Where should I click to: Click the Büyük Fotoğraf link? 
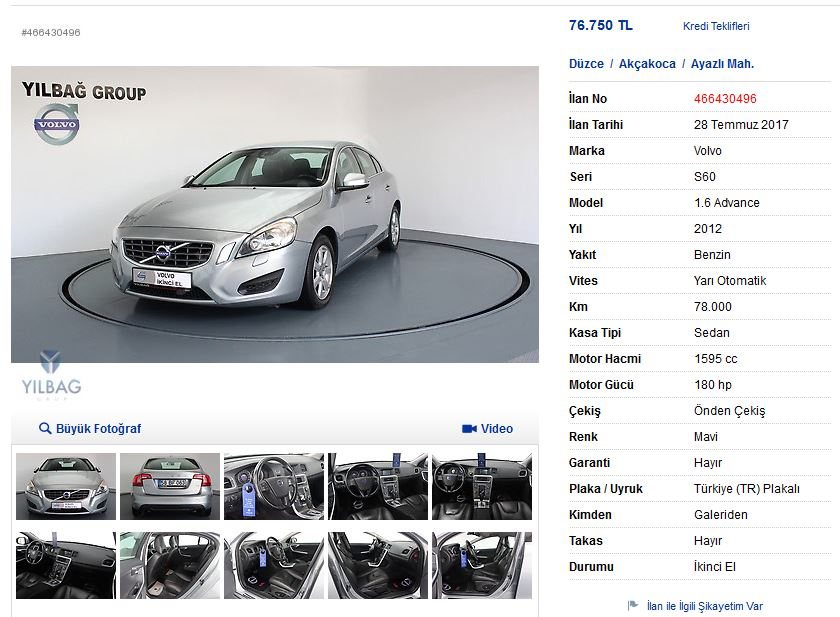pyautogui.click(x=99, y=428)
